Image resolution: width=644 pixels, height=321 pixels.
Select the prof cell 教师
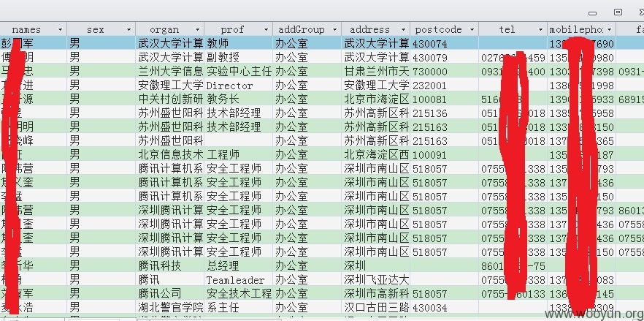click(238, 43)
